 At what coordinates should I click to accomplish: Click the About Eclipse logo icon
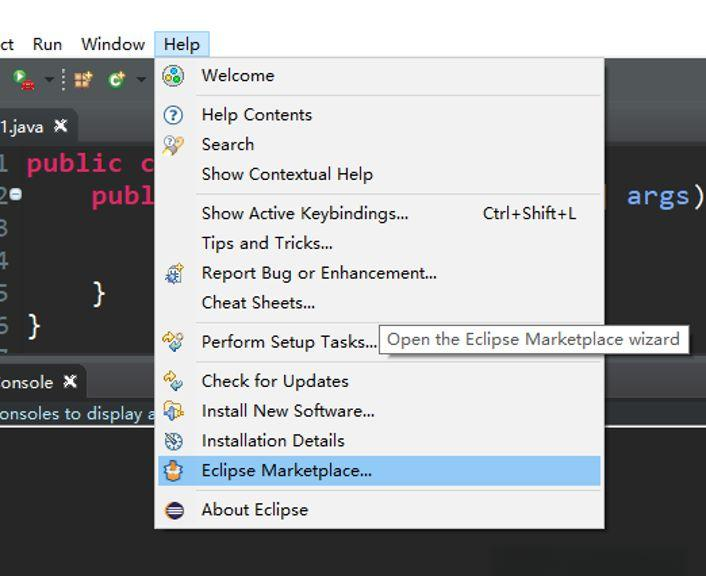click(x=174, y=510)
